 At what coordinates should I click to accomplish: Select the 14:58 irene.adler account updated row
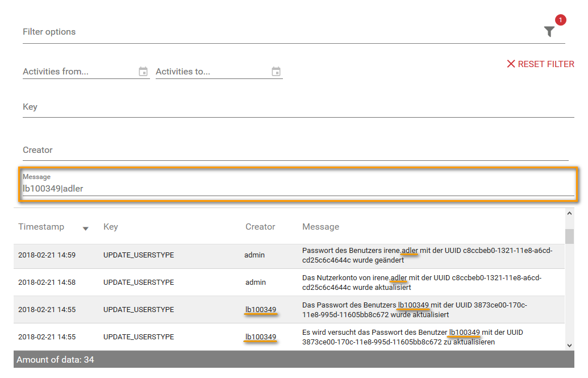pyautogui.click(x=289, y=283)
